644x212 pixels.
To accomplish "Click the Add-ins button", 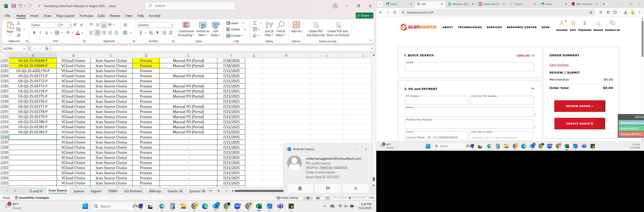I will click(296, 27).
